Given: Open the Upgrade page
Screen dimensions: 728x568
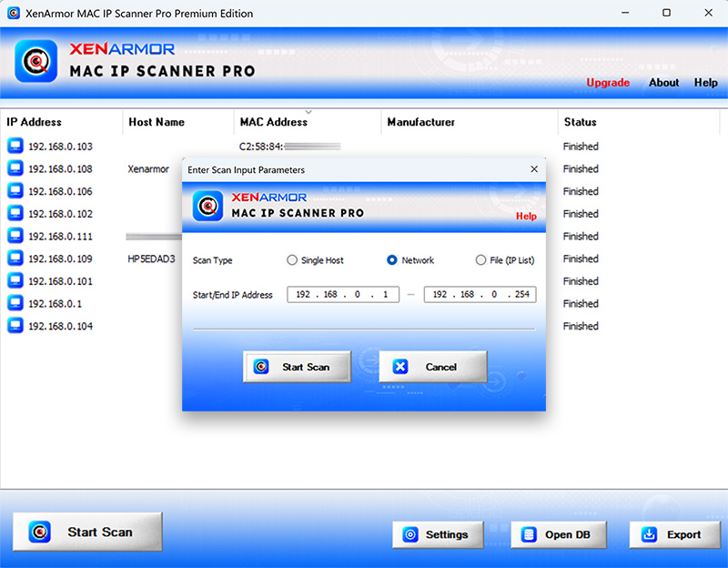Looking at the screenshot, I should tap(608, 83).
